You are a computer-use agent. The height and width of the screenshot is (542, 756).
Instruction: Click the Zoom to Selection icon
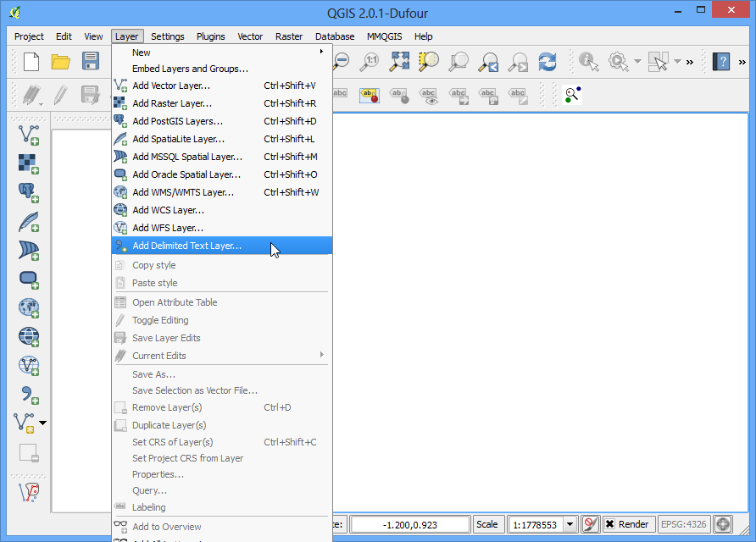click(x=429, y=62)
